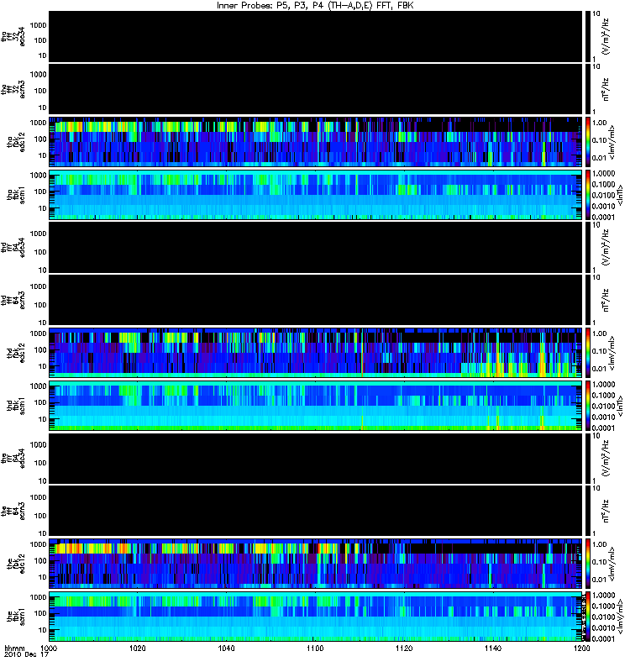Click the the fbk edc12 rainbow color bar
This screenshot has height=672, width=630.
[x=587, y=563]
